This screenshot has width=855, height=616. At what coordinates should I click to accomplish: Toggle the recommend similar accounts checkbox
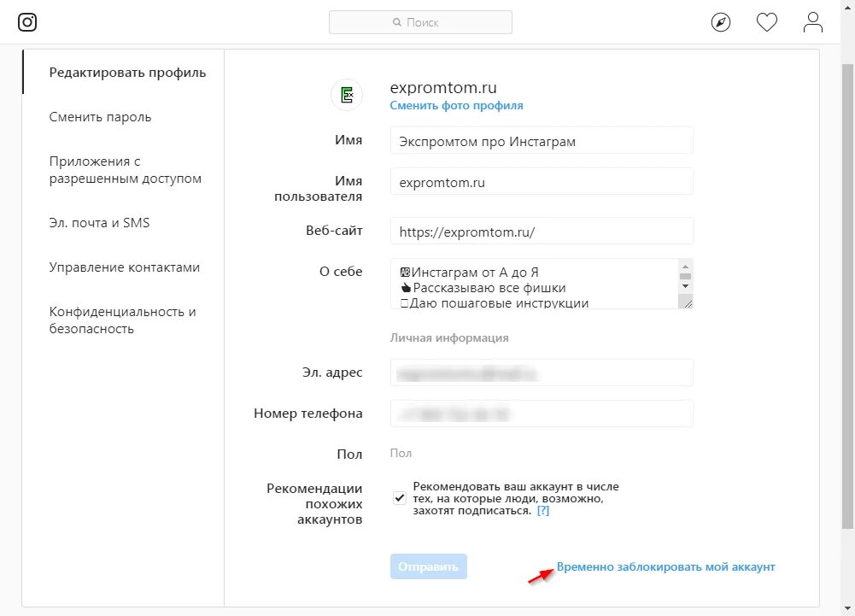400,498
